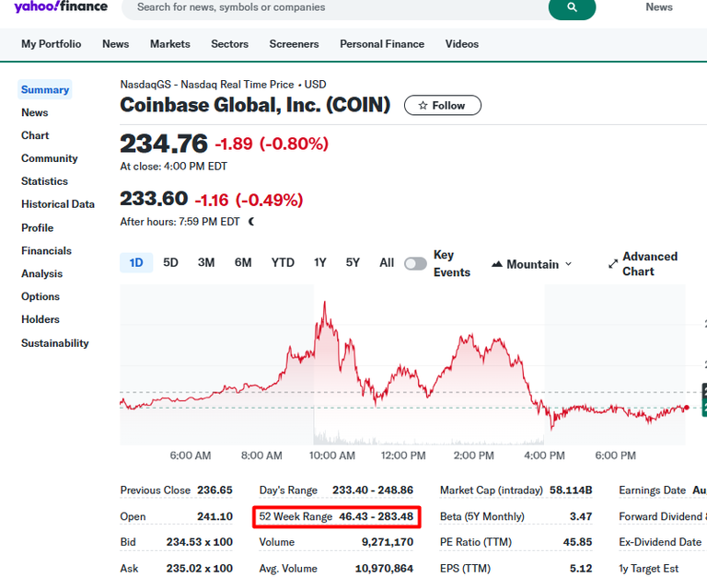707x588 pixels.
Task: Show the All chart range
Action: [387, 262]
